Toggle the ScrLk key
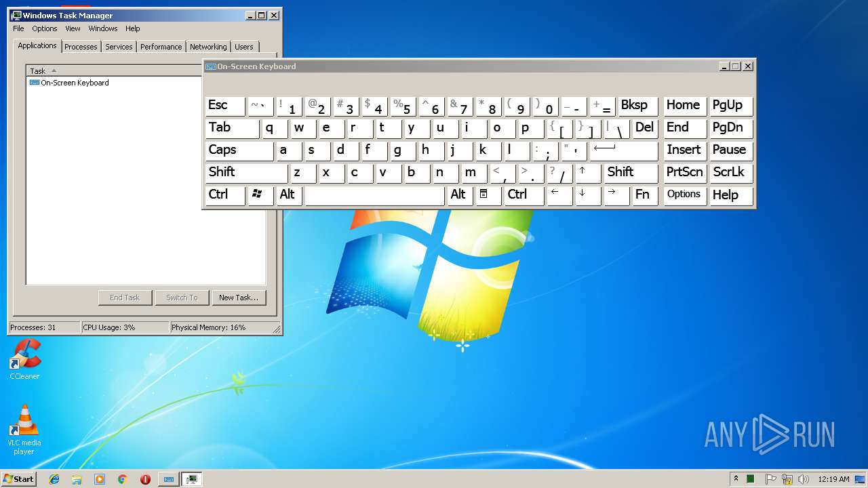This screenshot has width=868, height=488. tap(732, 173)
